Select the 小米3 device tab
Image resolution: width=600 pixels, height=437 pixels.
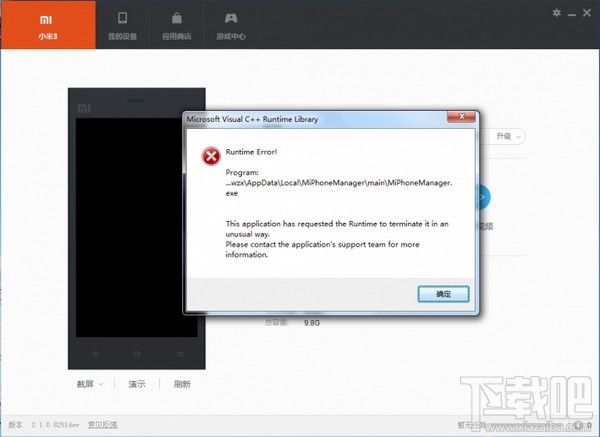pos(48,25)
